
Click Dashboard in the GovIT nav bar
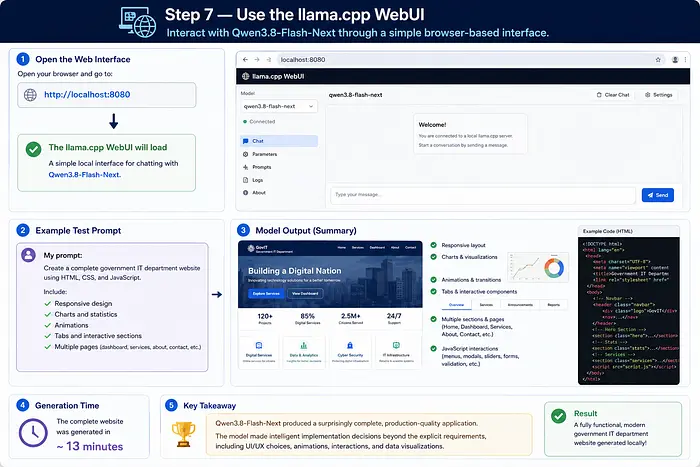pos(377,247)
